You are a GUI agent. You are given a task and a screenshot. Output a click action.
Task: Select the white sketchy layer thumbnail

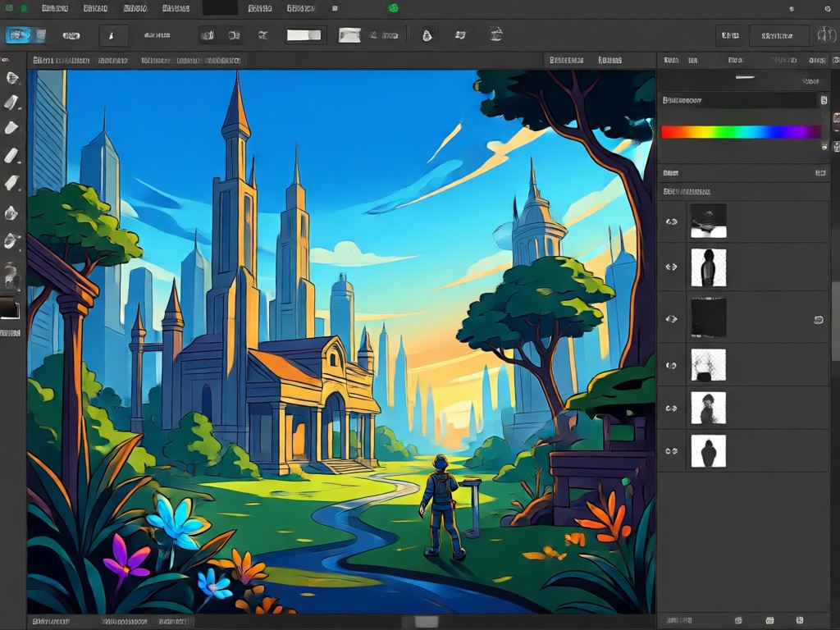(708, 365)
